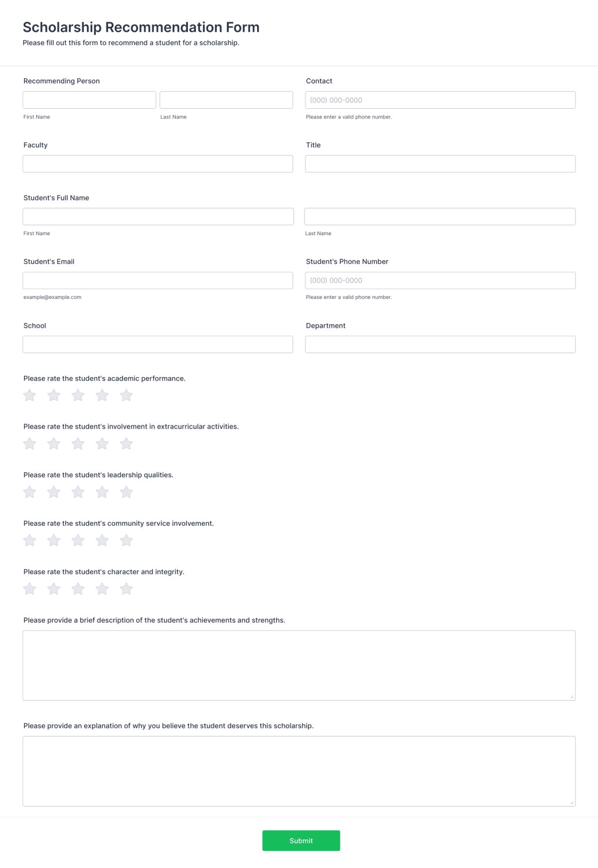Click the Scholarship Recommendation Form title
The image size is (598, 868).
pyautogui.click(x=141, y=27)
